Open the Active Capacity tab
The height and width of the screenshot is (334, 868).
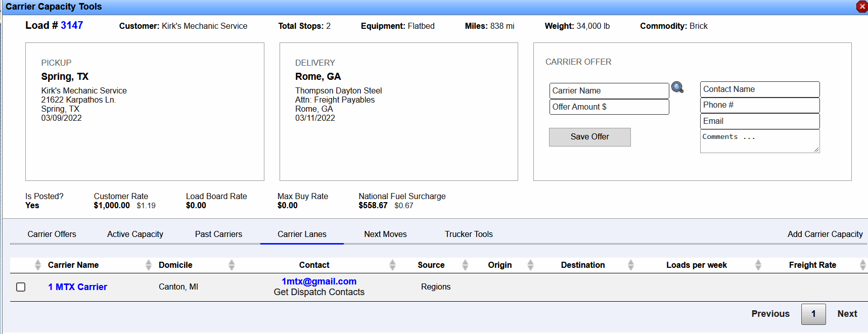tap(135, 234)
